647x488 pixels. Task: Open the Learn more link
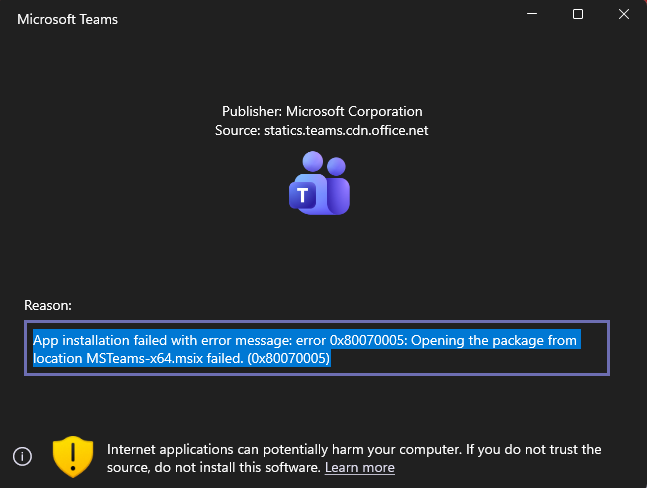point(359,467)
